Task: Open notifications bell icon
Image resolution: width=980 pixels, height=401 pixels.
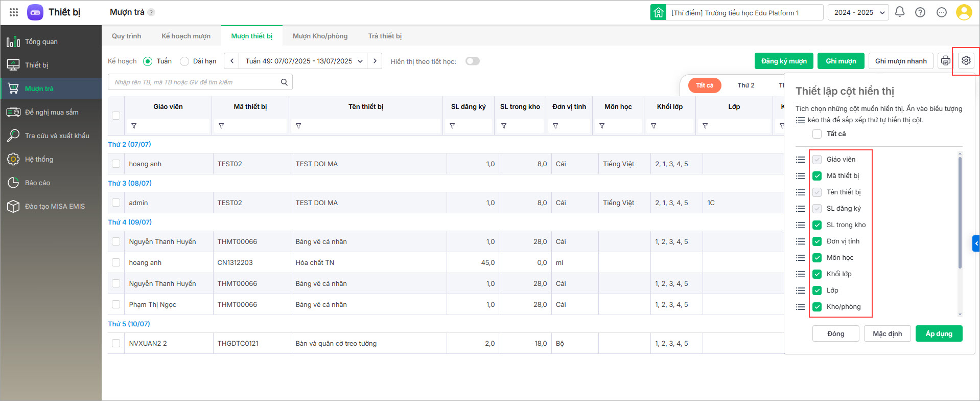Action: click(x=900, y=12)
